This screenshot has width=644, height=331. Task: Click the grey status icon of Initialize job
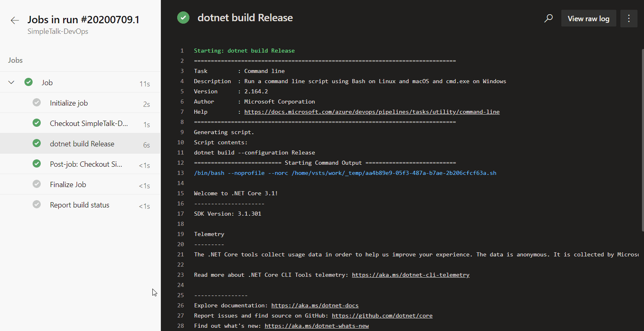click(x=37, y=102)
